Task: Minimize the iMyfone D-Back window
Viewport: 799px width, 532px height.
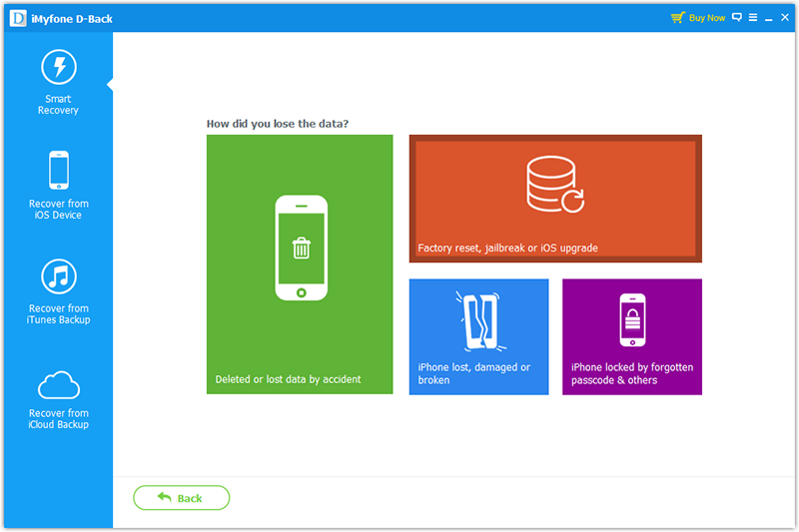Action: coord(769,19)
